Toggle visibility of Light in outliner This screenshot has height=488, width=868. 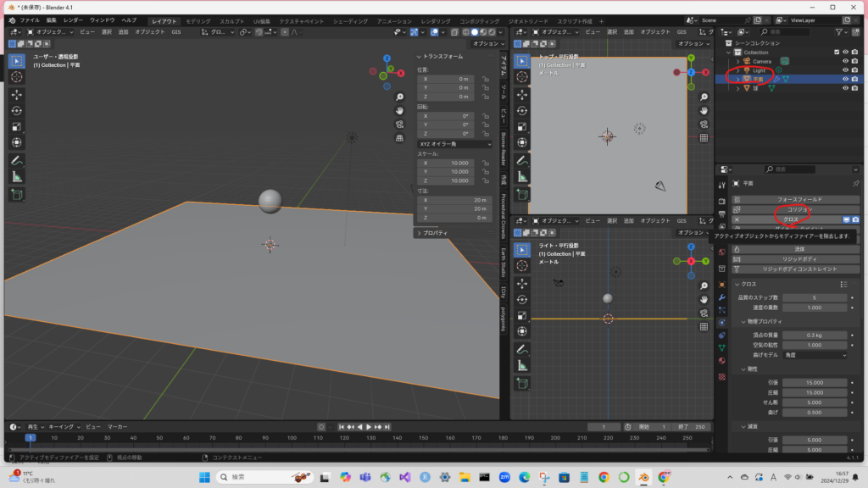[x=844, y=70]
